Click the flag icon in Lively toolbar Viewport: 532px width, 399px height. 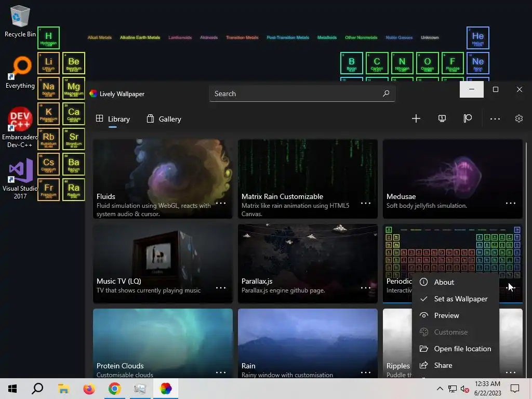468,118
